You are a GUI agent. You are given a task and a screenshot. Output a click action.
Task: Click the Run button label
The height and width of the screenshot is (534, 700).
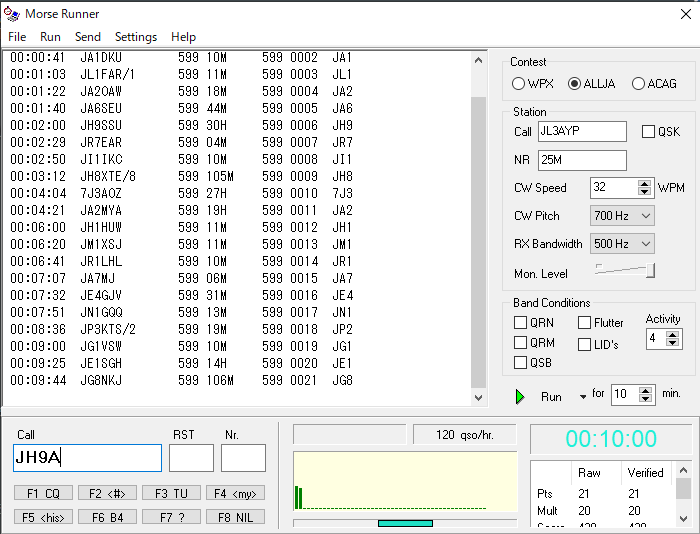(x=551, y=397)
